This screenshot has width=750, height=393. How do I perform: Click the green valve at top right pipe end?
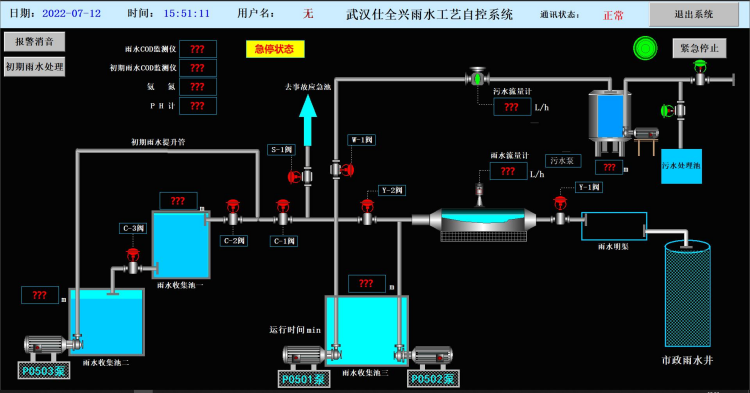tap(700, 73)
